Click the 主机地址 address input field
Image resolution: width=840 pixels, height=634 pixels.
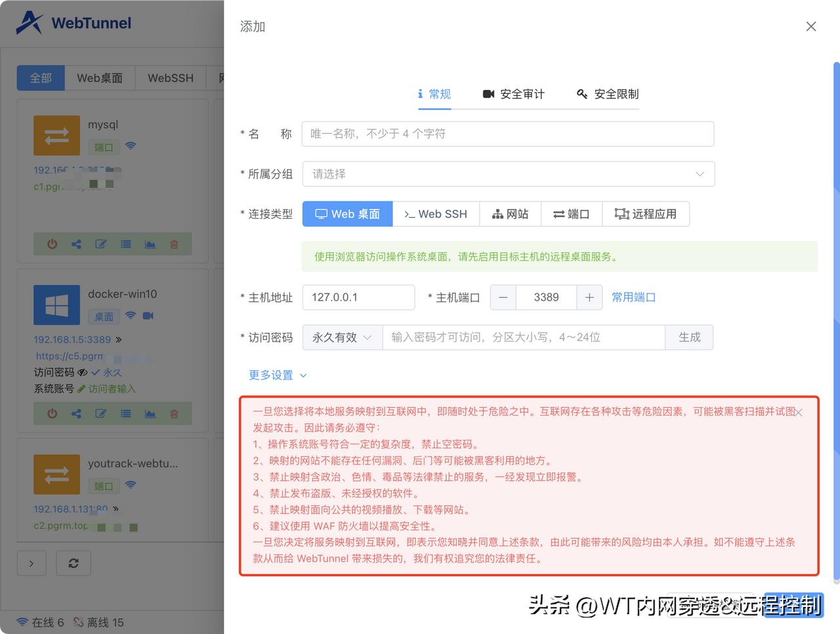pos(358,297)
